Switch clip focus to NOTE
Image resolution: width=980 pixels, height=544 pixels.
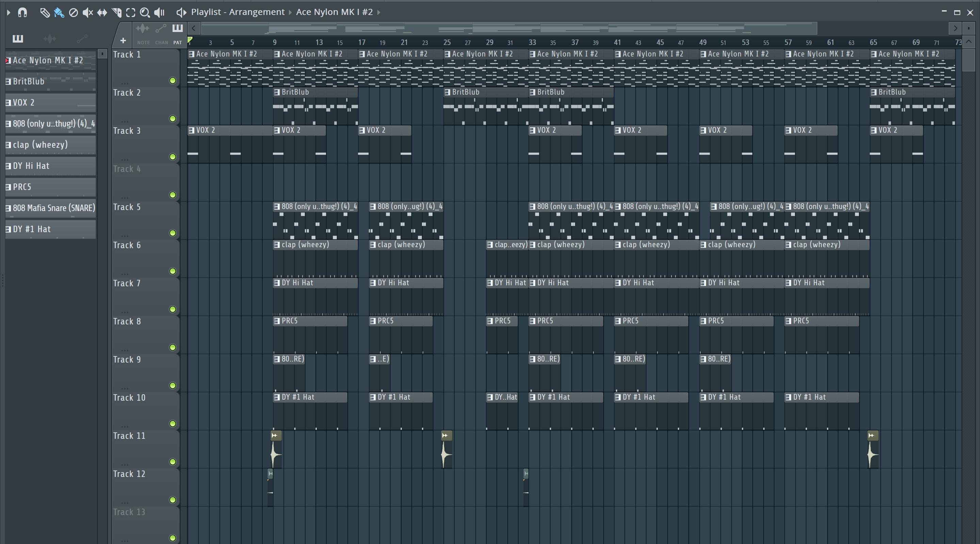(x=143, y=34)
